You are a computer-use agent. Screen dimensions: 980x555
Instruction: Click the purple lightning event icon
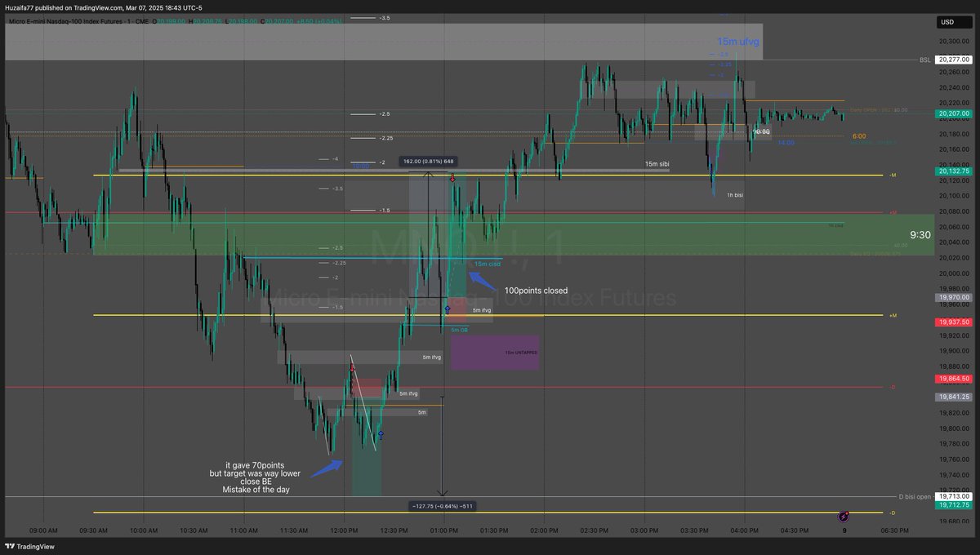click(844, 516)
